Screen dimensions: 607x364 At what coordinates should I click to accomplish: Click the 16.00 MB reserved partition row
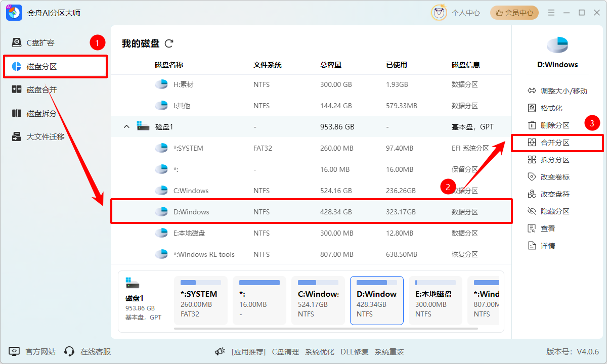(311, 169)
